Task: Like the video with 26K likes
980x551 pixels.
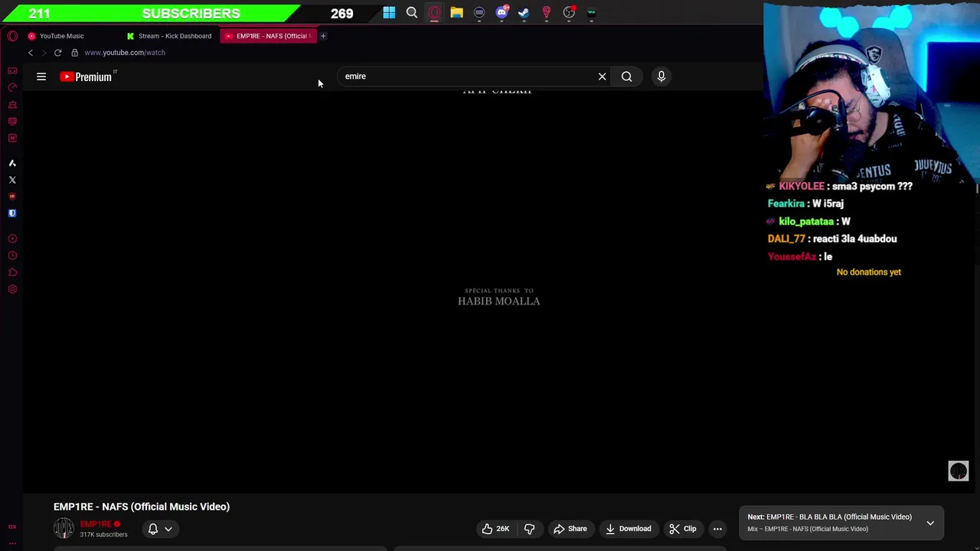Action: pyautogui.click(x=495, y=529)
